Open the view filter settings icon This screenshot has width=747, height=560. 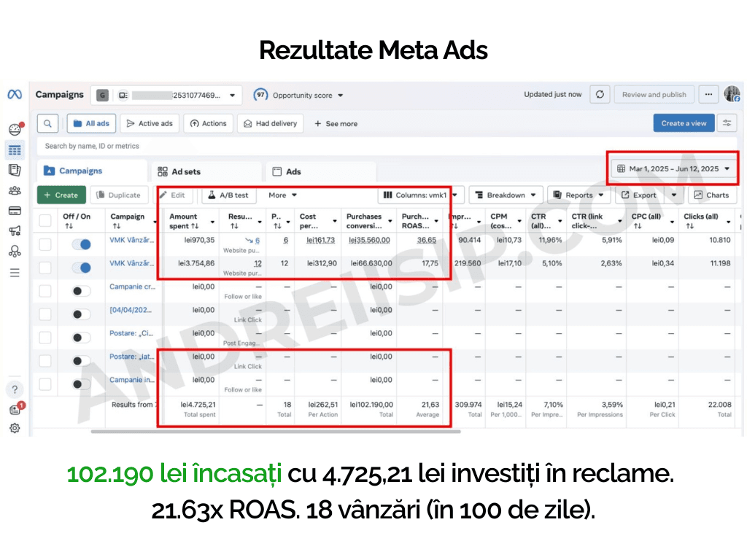pyautogui.click(x=727, y=123)
